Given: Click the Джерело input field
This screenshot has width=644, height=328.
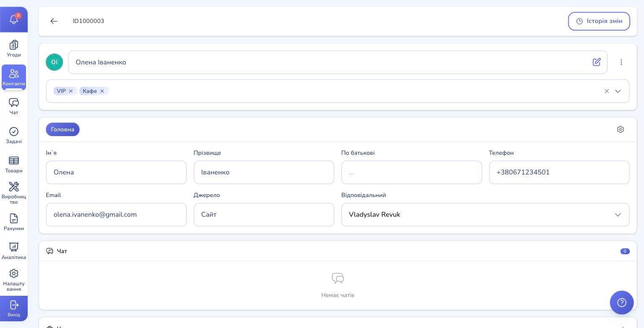Looking at the screenshot, I should 264,215.
